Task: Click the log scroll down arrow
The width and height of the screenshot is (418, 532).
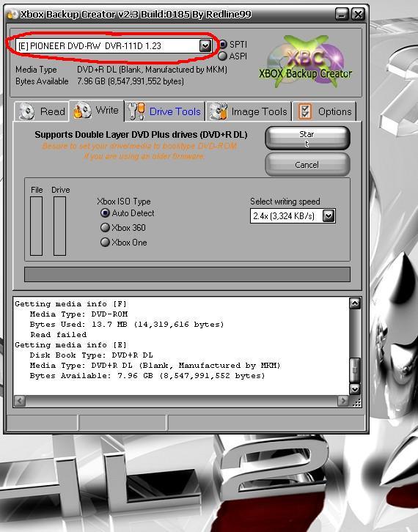Action: (x=354, y=389)
